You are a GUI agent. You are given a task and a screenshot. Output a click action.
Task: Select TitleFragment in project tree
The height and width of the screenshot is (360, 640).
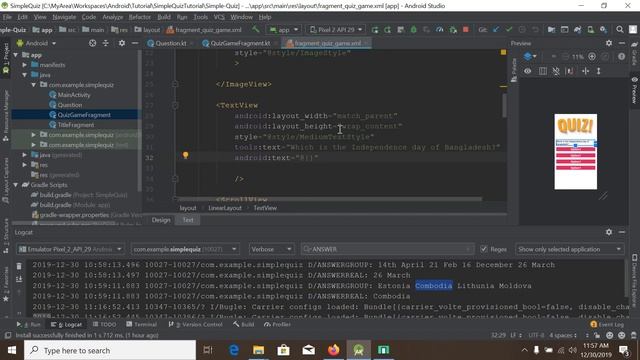[76, 124]
